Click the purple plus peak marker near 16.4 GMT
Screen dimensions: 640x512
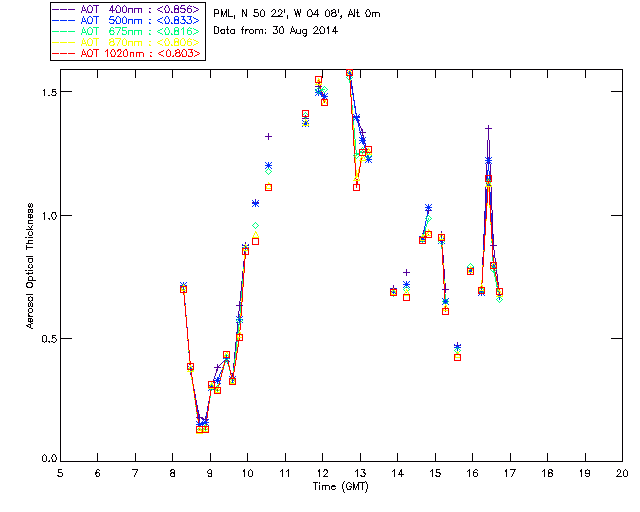click(488, 128)
